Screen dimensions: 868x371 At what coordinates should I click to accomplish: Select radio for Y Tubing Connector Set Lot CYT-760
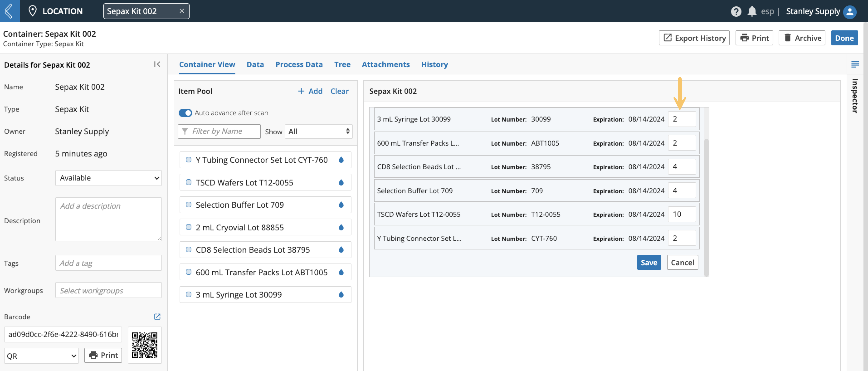tap(189, 160)
